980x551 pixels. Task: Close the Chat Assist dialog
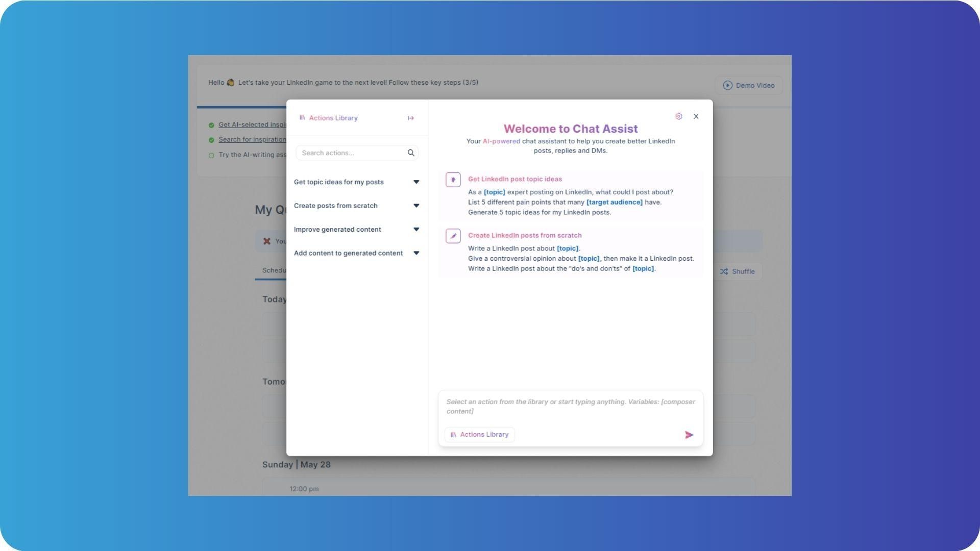point(696,116)
